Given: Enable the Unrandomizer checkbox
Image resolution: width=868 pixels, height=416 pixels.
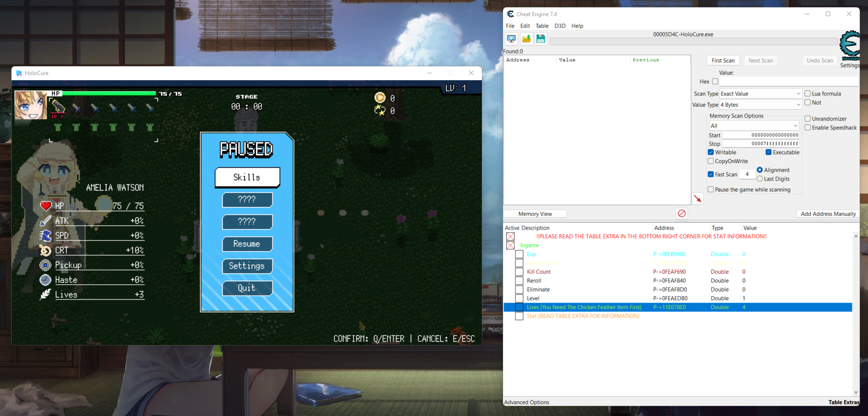Looking at the screenshot, I should [x=808, y=119].
